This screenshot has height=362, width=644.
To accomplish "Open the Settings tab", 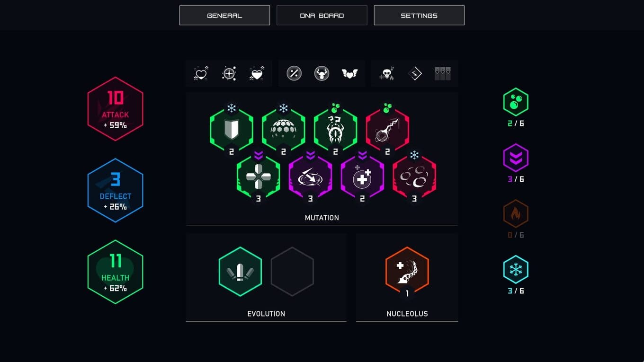I will [419, 15].
